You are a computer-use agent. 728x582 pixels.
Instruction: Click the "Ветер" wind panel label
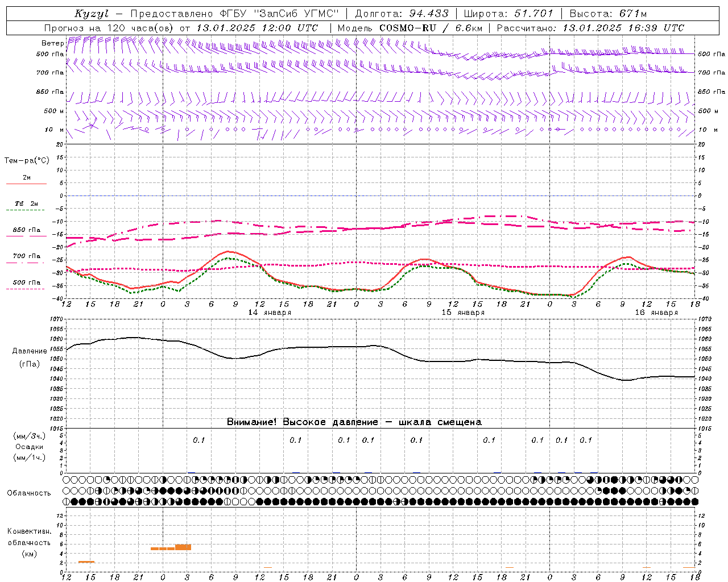tap(52, 43)
